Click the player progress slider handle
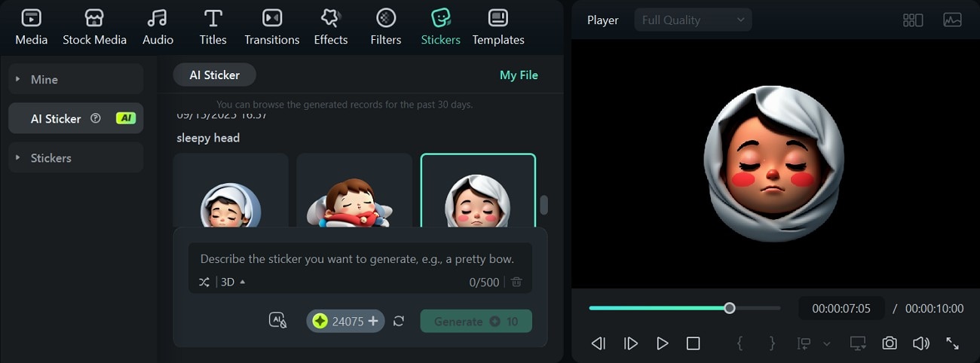Screen dimensions: 980x363 point(729,307)
